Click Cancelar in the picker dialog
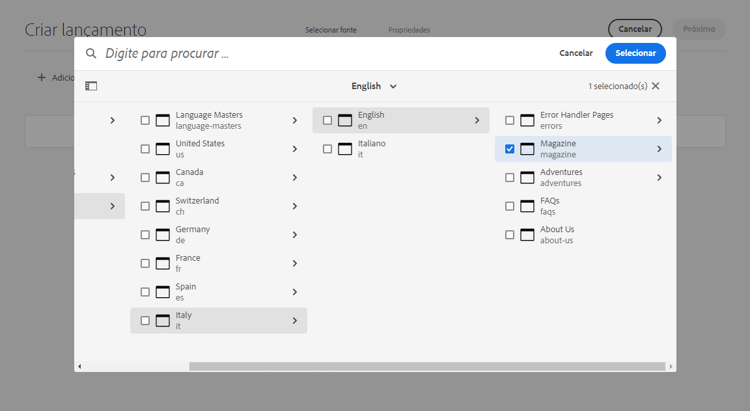Screen dimensions: 750x411 pos(576,53)
